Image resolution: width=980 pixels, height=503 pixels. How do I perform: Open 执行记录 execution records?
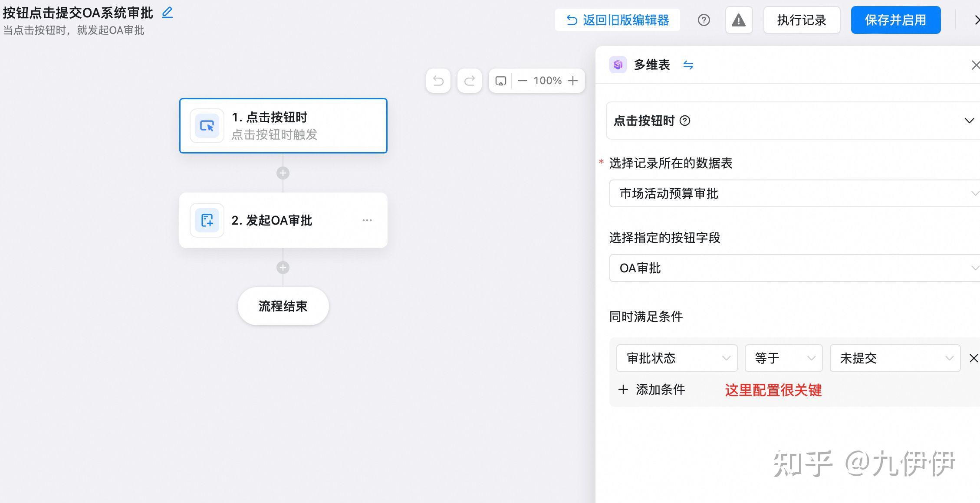coord(801,20)
